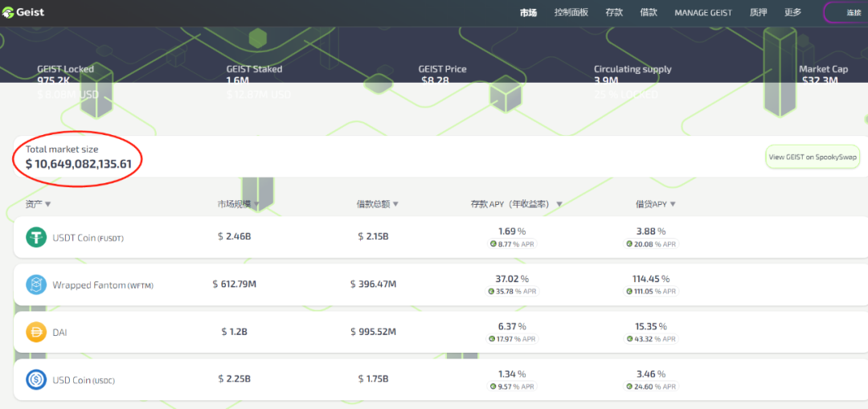Click total market size $ 10,649,082,135.61
The image size is (868, 409).
(x=79, y=164)
